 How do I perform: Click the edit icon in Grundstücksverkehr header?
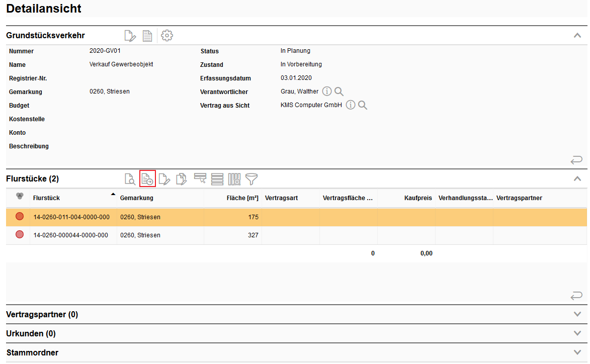pyautogui.click(x=130, y=36)
